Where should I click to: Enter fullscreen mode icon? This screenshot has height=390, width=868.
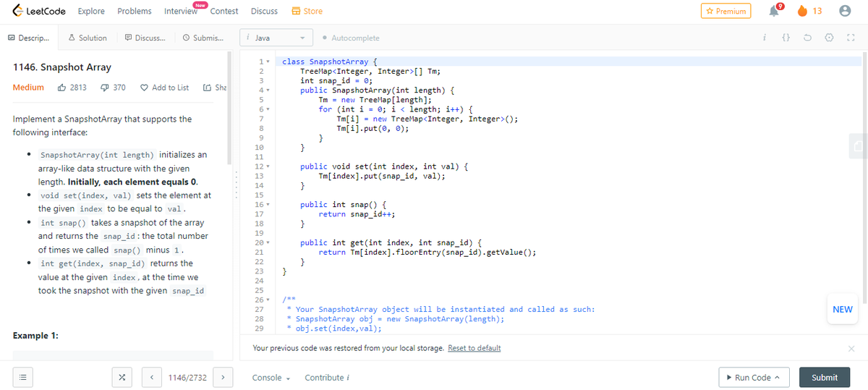coord(851,38)
